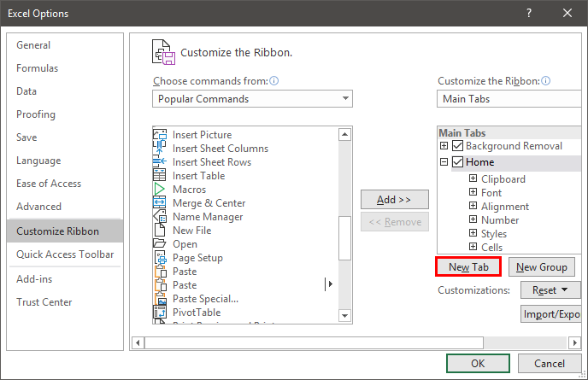Click the New Group button
Image resolution: width=588 pixels, height=380 pixels.
(x=542, y=266)
